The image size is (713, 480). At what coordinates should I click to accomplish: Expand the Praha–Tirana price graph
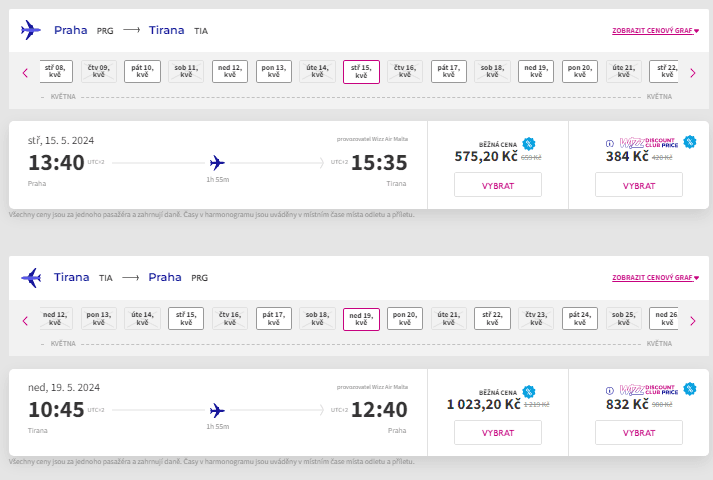coord(655,31)
